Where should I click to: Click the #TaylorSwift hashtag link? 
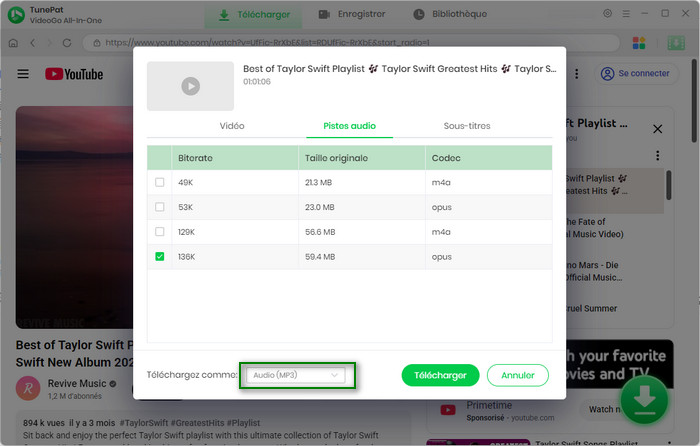[x=144, y=423]
